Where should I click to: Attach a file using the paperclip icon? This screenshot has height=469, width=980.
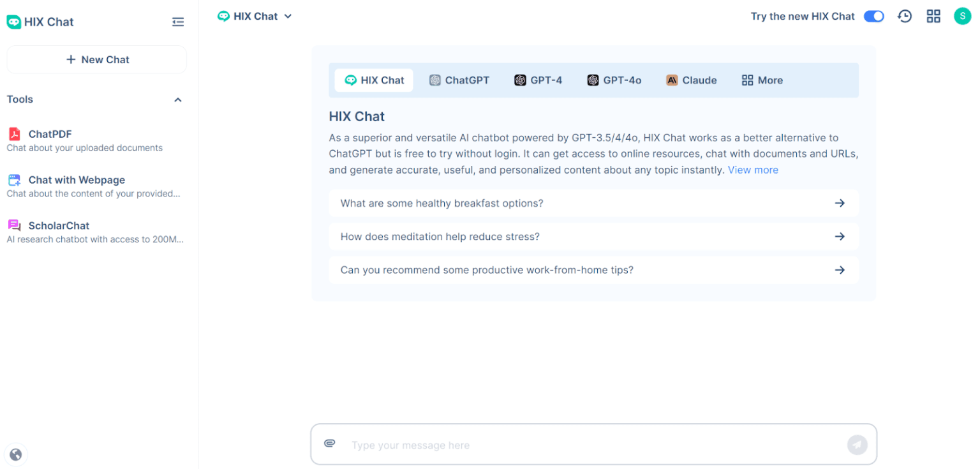330,443
